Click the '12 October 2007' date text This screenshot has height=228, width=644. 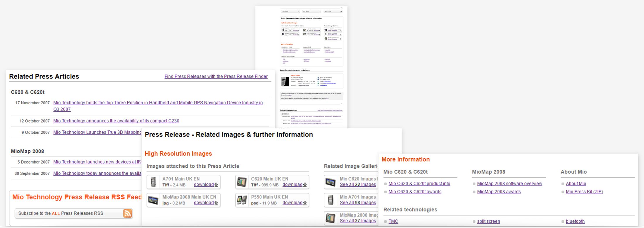point(35,121)
